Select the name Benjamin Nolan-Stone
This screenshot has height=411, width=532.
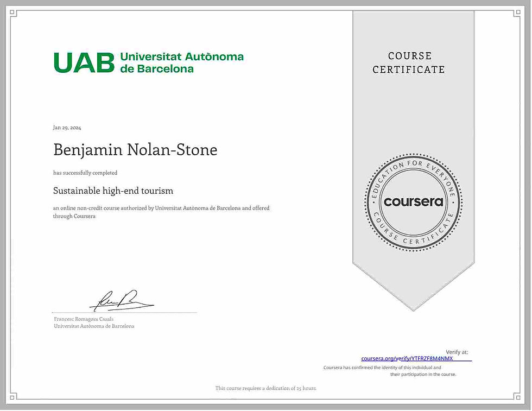click(x=135, y=150)
